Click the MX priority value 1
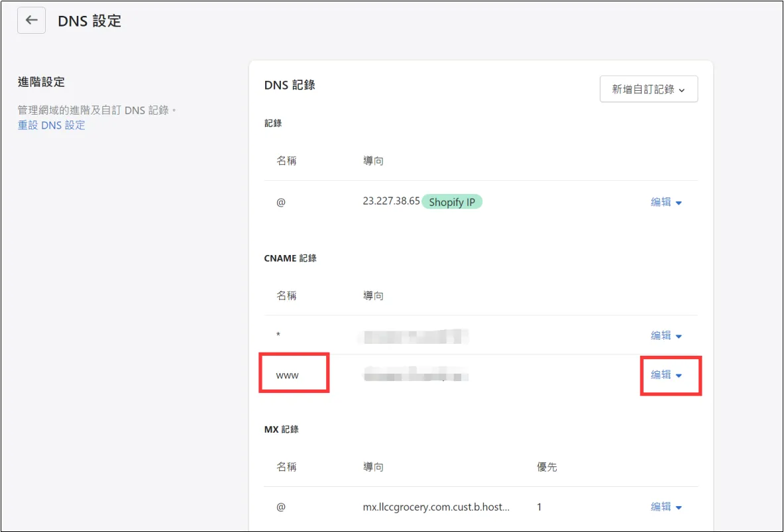This screenshot has height=532, width=784. click(x=539, y=507)
